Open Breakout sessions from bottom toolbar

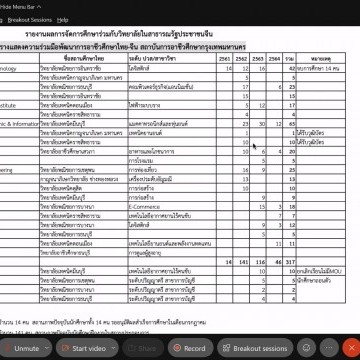(255, 348)
